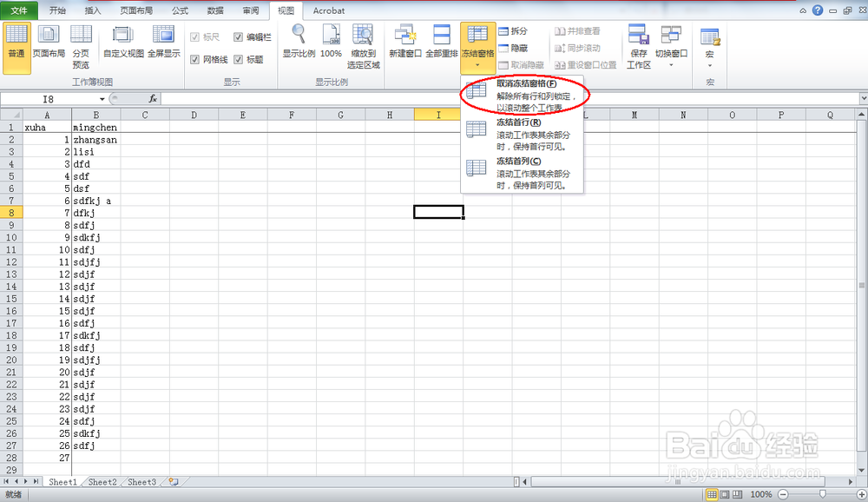
Task: Expand the 宏 macros dropdown
Action: pyautogui.click(x=710, y=65)
